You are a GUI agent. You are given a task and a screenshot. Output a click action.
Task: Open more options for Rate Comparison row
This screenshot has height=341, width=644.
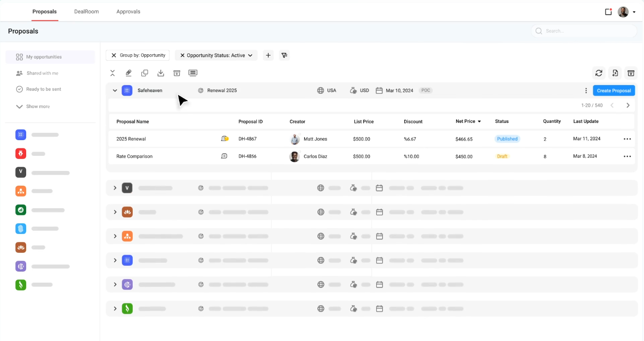tap(627, 156)
